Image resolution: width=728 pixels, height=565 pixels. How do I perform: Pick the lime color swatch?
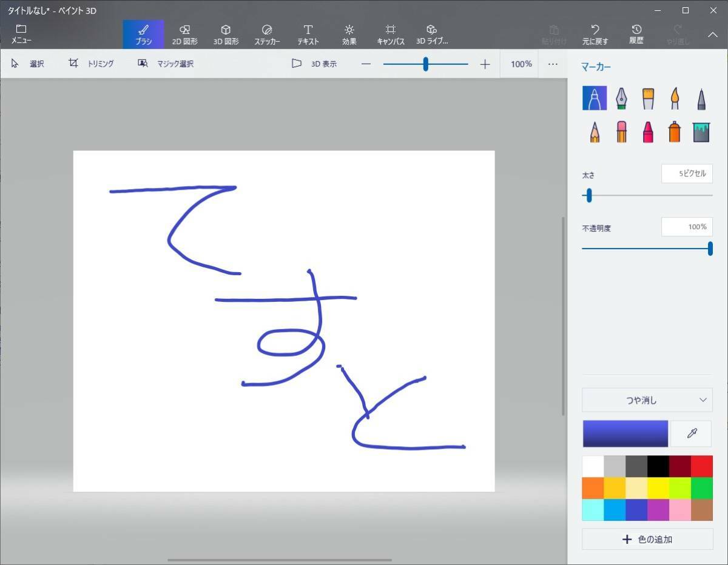point(680,488)
